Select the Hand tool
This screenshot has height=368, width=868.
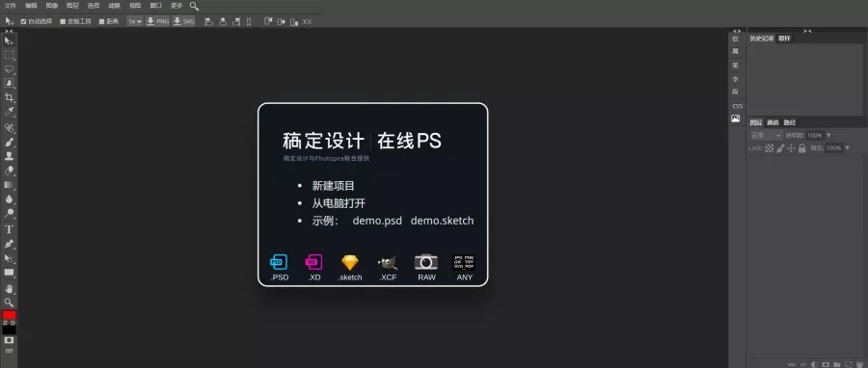[x=9, y=288]
